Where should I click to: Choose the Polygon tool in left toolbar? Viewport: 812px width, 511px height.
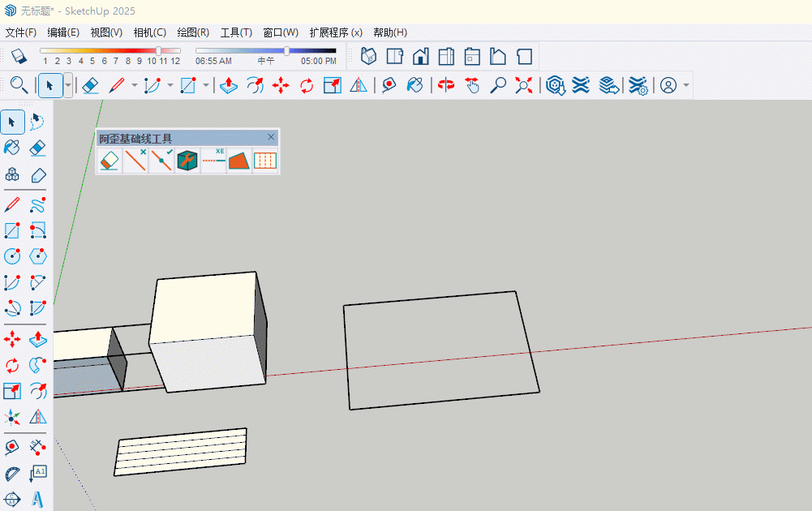(x=38, y=256)
